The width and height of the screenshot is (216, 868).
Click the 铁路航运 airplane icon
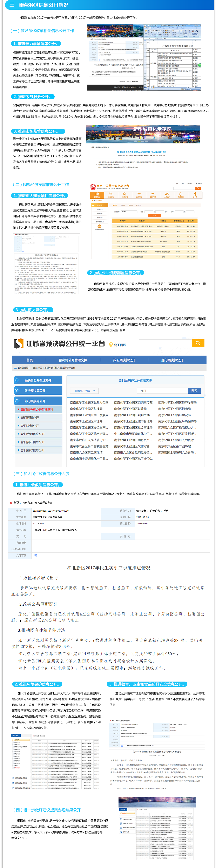(181, 194)
